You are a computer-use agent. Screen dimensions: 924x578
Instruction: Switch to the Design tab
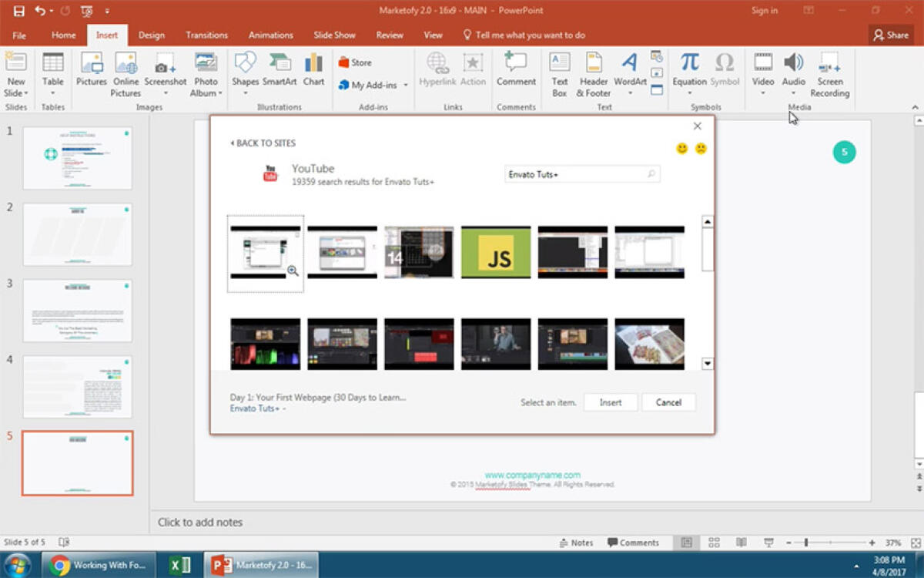click(x=151, y=35)
